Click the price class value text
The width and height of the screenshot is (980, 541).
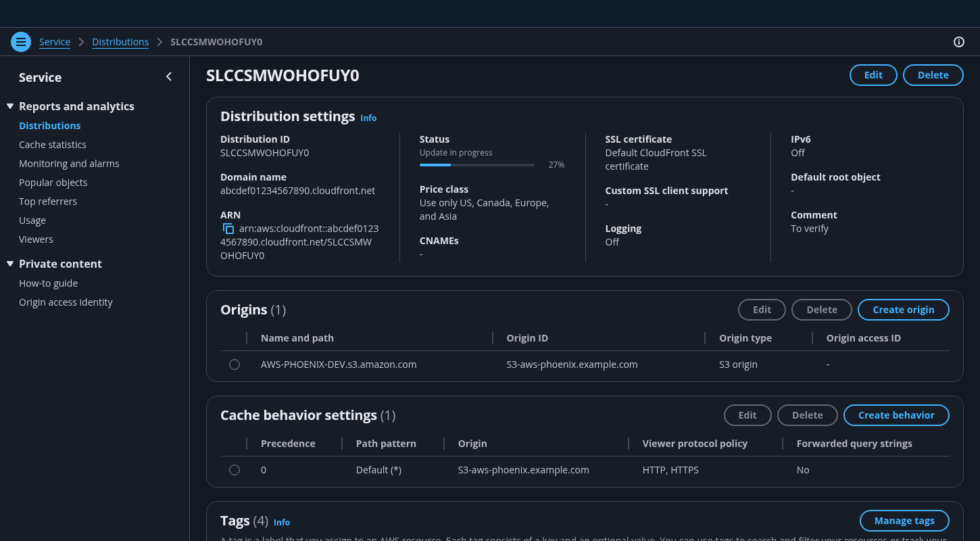pos(484,210)
